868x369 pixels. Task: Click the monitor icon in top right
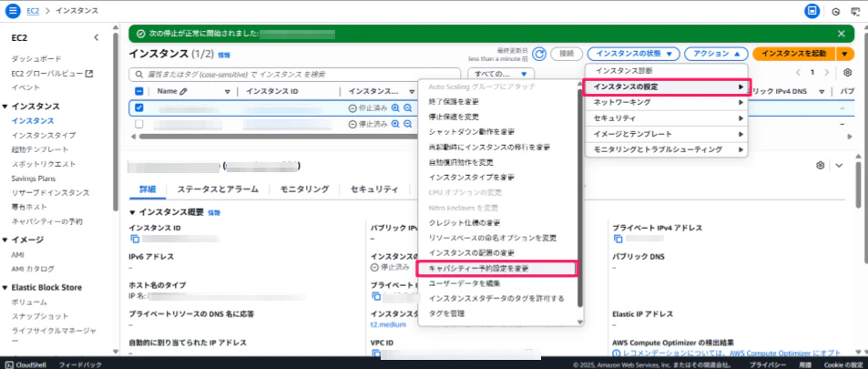click(x=855, y=11)
